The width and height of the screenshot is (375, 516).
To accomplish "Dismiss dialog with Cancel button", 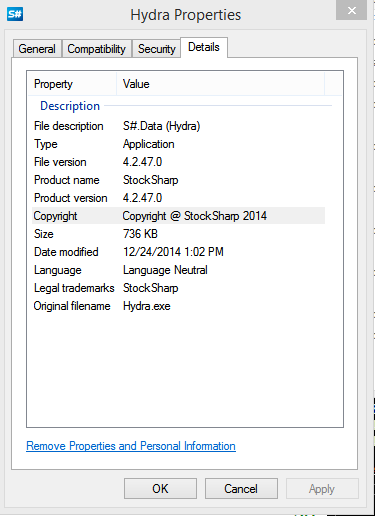I will coord(241,489).
